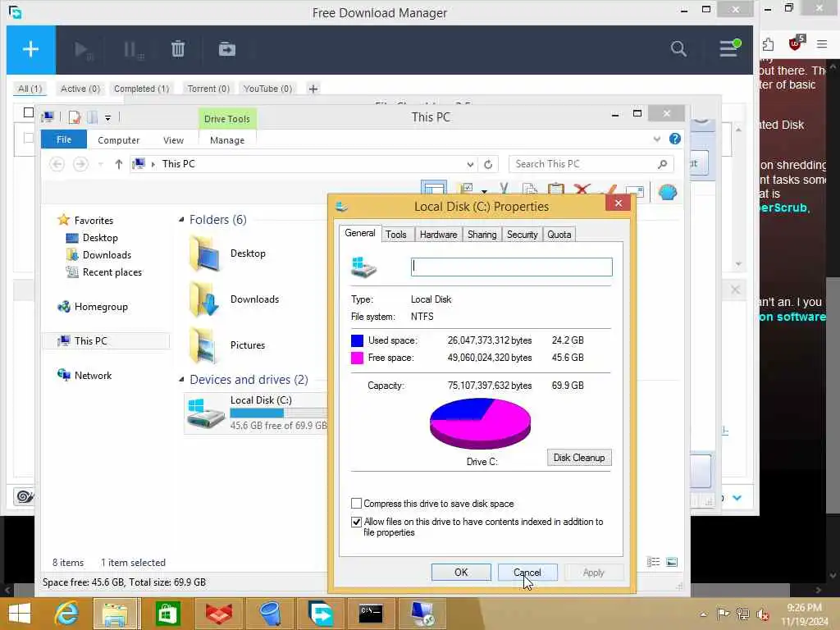Click the blue Used space color swatch
This screenshot has height=630, width=840.
tap(357, 340)
